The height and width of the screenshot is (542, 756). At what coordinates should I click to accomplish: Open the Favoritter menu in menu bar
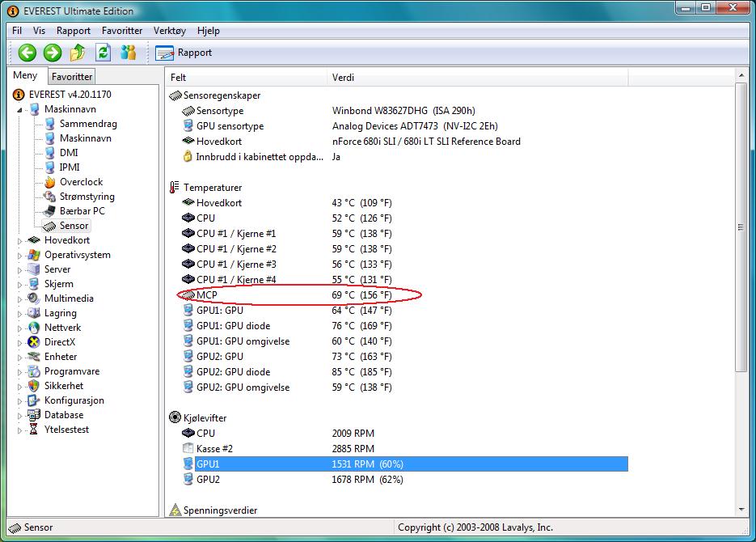point(122,31)
